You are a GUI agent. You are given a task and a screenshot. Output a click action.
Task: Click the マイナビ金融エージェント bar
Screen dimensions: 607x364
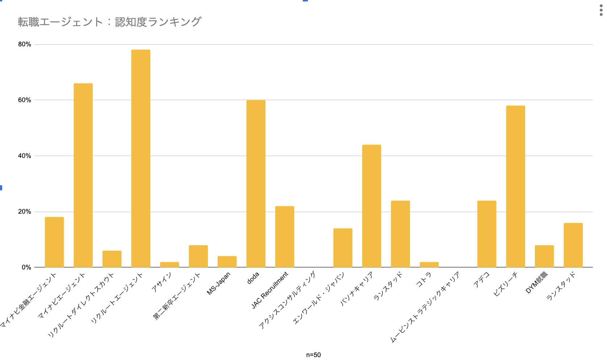(x=54, y=242)
